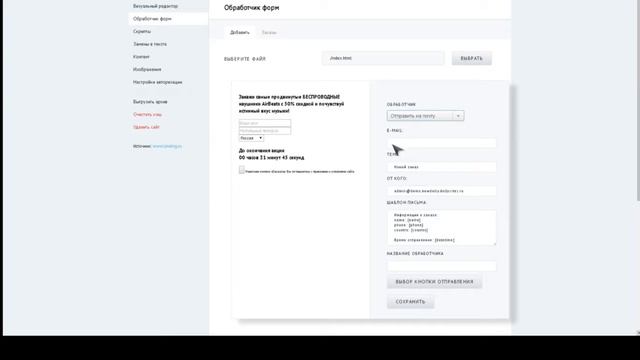Click the file name field showing index.html
The width and height of the screenshot is (640, 360).
(x=383, y=58)
